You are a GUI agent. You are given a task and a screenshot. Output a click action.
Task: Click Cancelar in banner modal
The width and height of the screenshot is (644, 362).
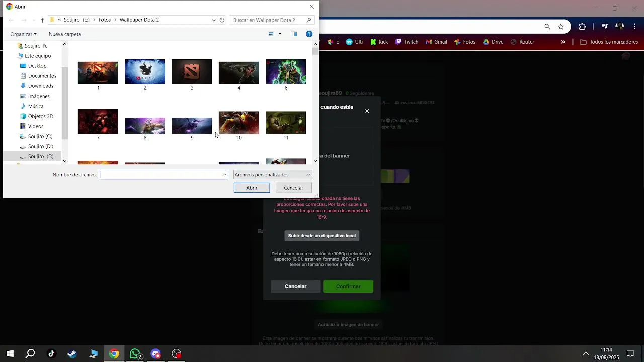pyautogui.click(x=295, y=286)
